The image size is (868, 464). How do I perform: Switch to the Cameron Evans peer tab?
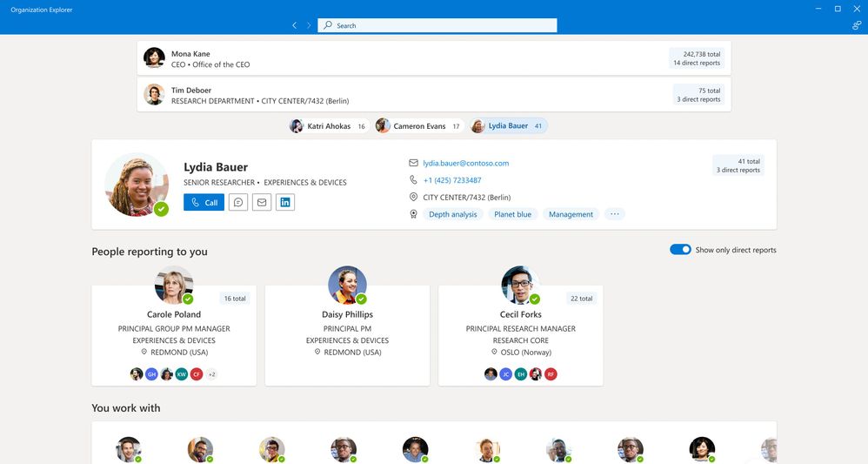pos(419,126)
